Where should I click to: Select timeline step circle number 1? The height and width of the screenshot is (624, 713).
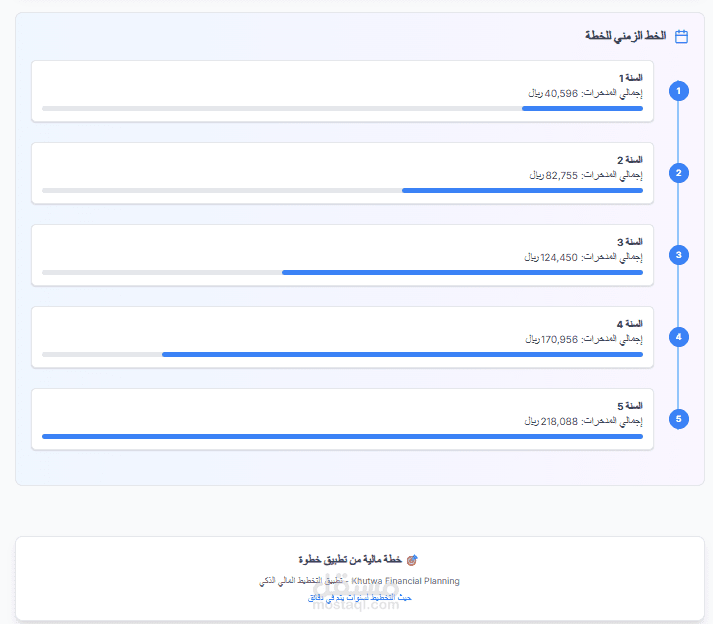point(679,91)
